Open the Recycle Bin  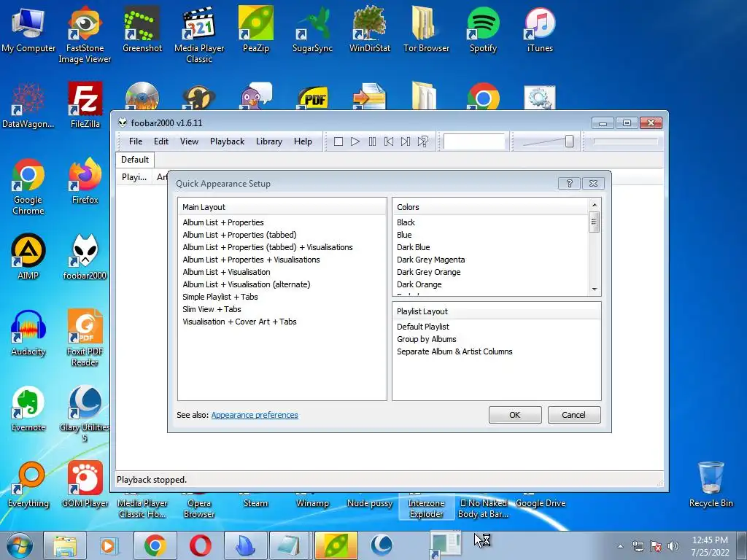(x=711, y=485)
